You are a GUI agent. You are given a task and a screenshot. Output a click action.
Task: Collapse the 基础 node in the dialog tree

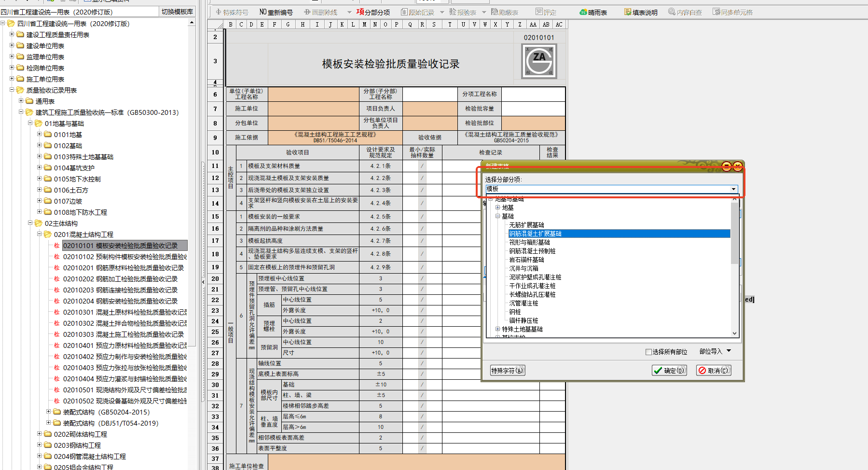click(x=498, y=216)
